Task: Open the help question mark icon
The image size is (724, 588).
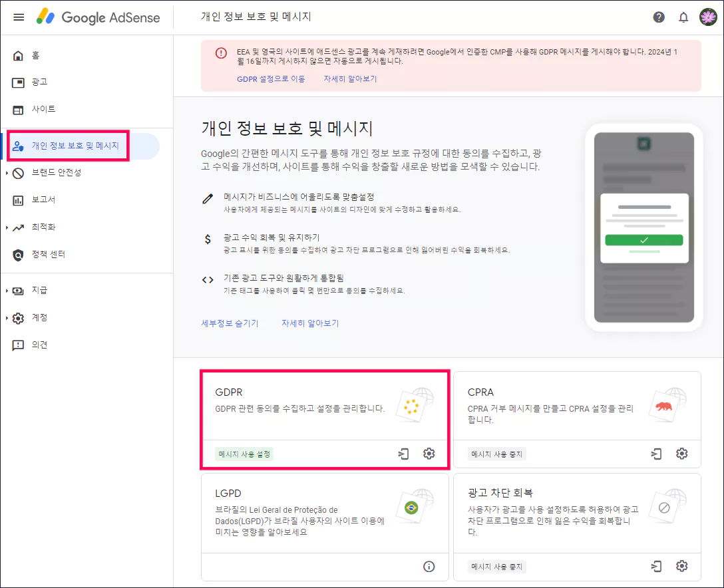Action: [658, 17]
